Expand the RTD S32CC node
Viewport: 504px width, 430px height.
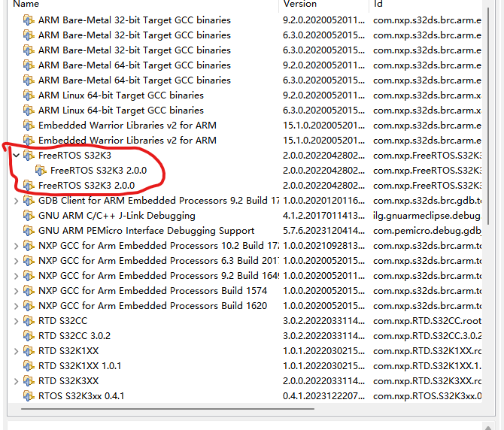tap(16, 321)
